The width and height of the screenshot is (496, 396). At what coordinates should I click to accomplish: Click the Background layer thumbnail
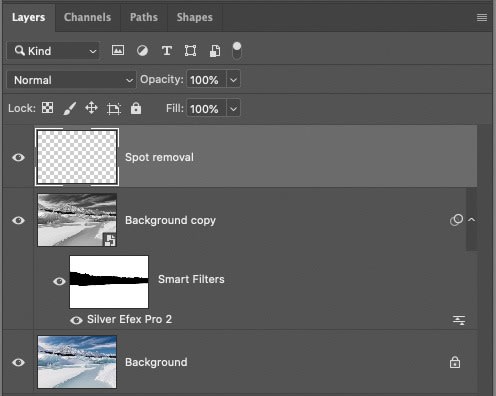point(77,362)
